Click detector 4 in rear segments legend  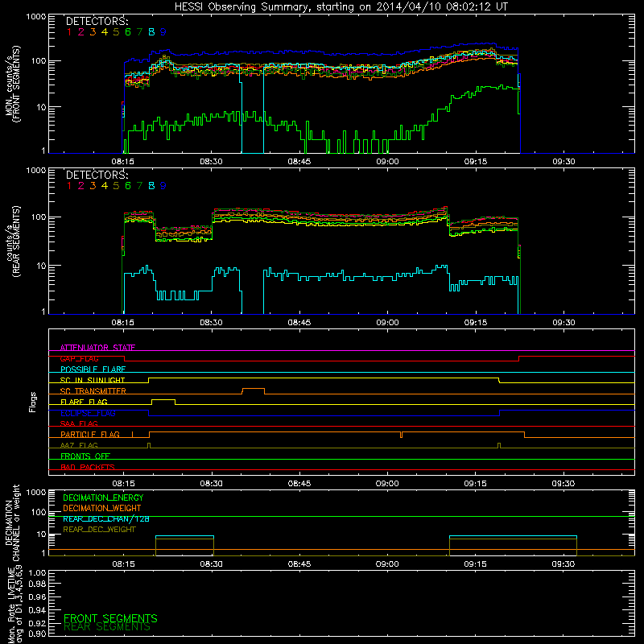105,186
